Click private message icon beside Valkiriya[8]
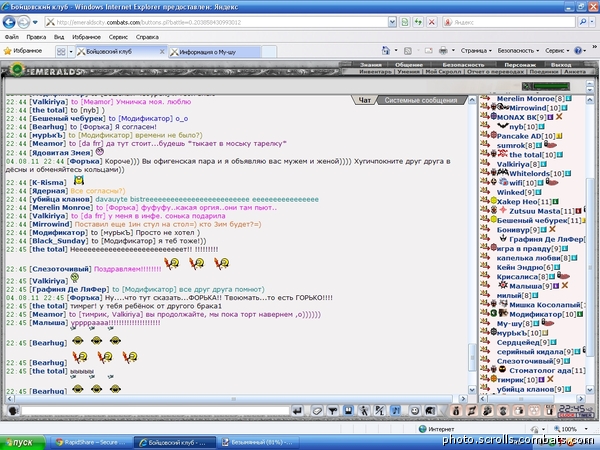 [x=486, y=164]
